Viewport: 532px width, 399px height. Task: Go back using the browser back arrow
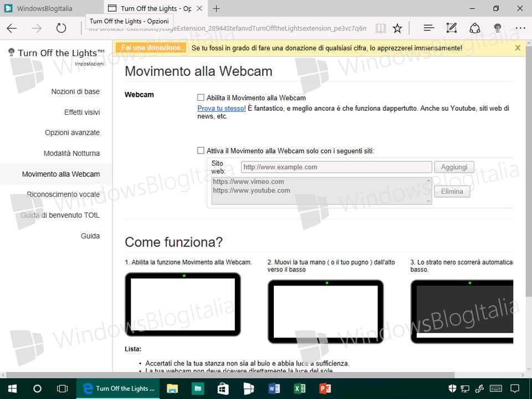tap(12, 28)
